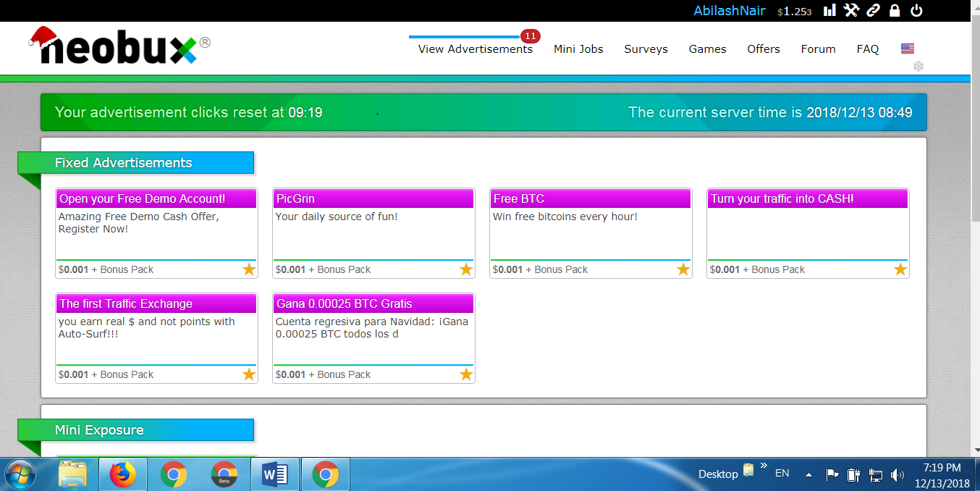The width and height of the screenshot is (980, 491).
Task: Click star on Gana 0.00025 BTC Gratis ad
Action: pos(466,374)
